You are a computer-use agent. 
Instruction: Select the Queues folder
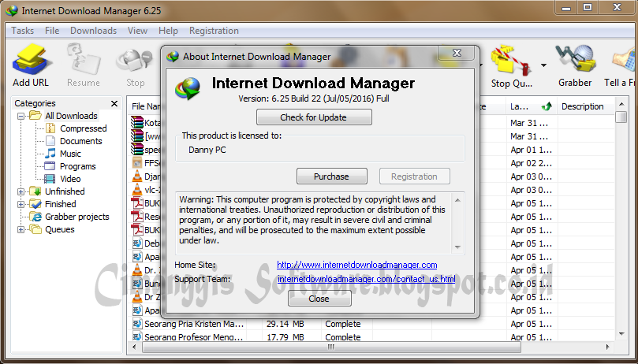point(59,229)
